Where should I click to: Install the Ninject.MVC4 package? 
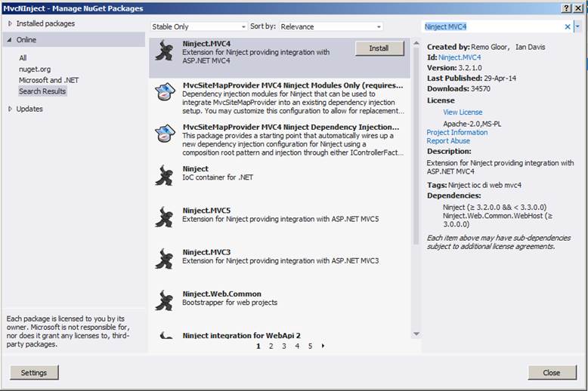pos(379,48)
